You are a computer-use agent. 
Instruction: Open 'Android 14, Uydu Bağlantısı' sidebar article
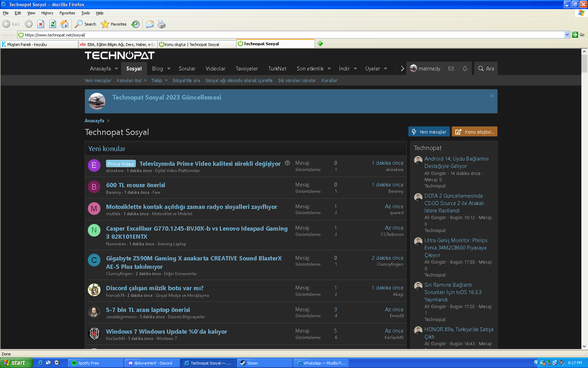(x=456, y=162)
